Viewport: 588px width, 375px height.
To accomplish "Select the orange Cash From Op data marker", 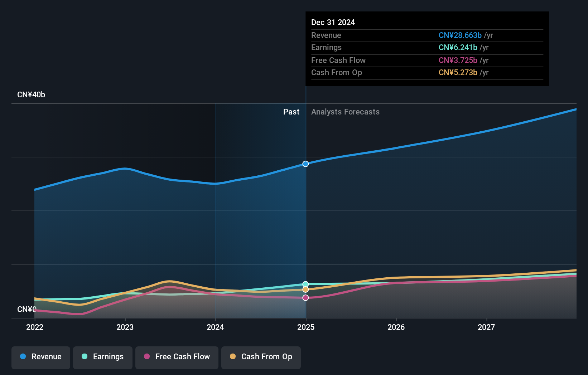I will click(305, 289).
